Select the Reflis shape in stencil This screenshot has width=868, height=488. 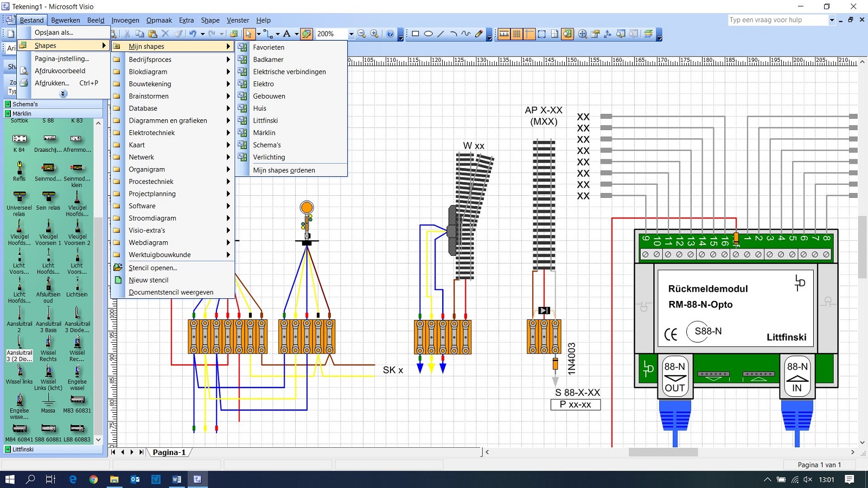[x=19, y=172]
